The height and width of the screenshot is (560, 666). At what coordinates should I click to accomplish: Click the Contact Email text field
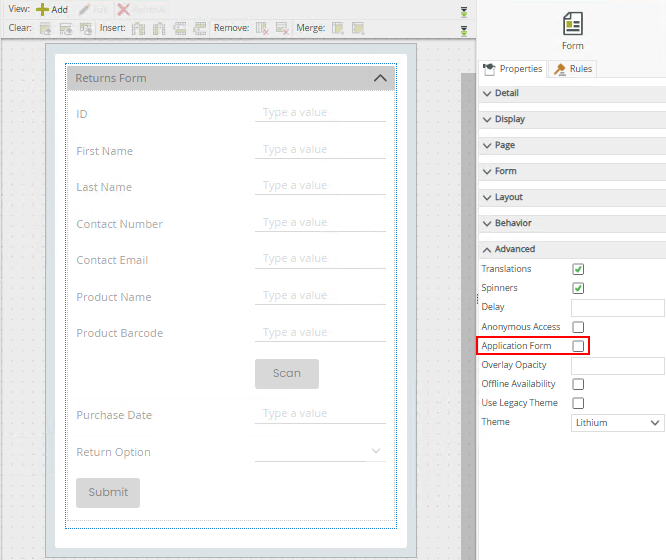click(320, 259)
